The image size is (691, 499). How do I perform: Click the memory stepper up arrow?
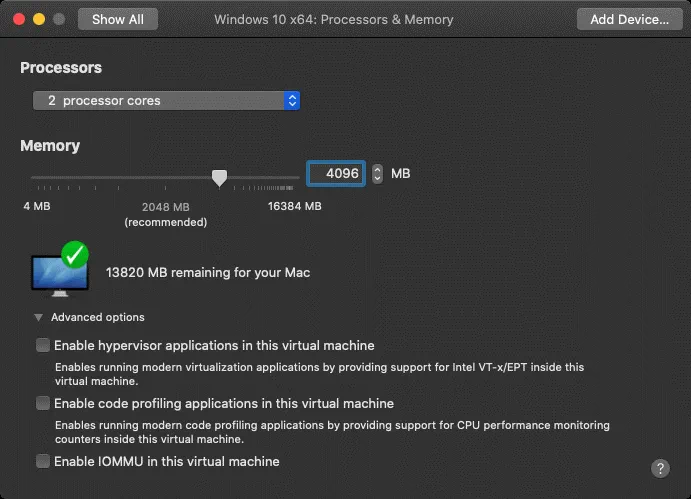(377, 169)
